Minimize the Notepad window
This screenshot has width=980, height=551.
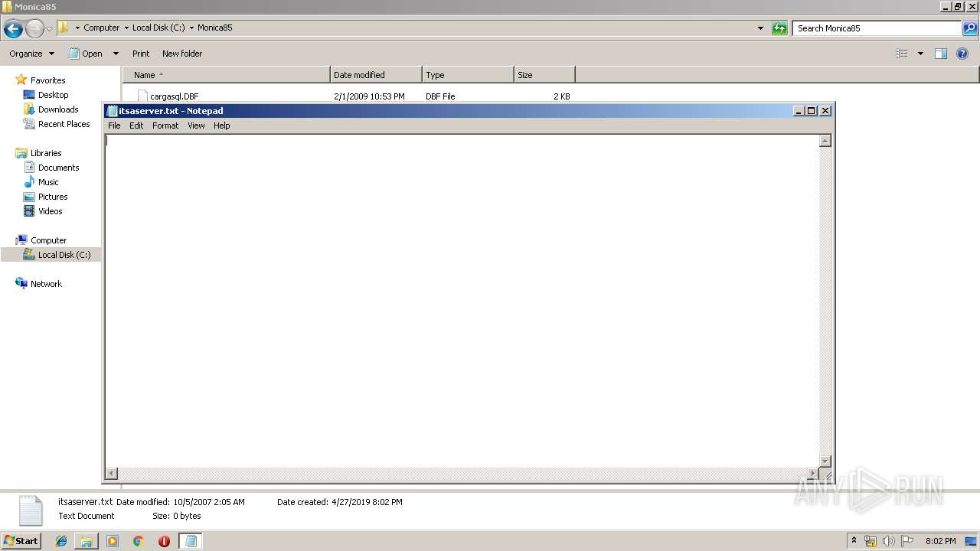[799, 111]
